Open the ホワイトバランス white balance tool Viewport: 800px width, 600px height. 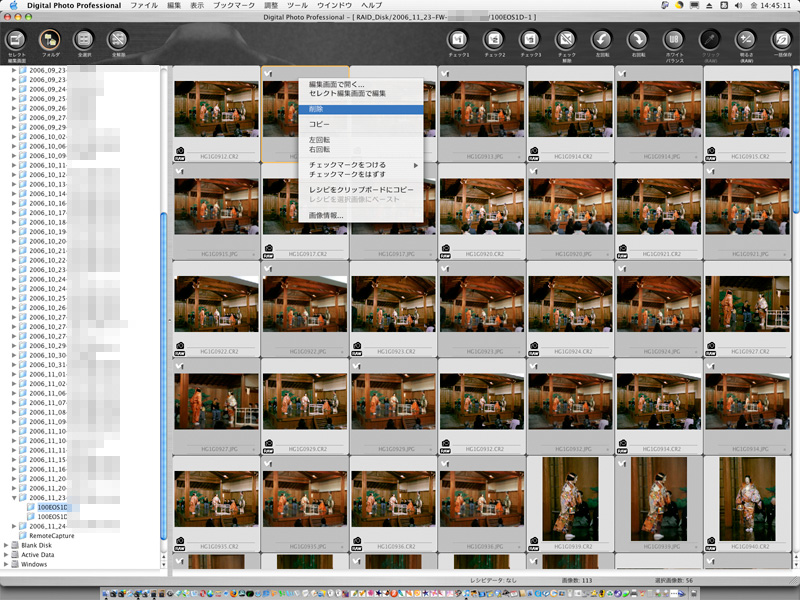coord(674,40)
